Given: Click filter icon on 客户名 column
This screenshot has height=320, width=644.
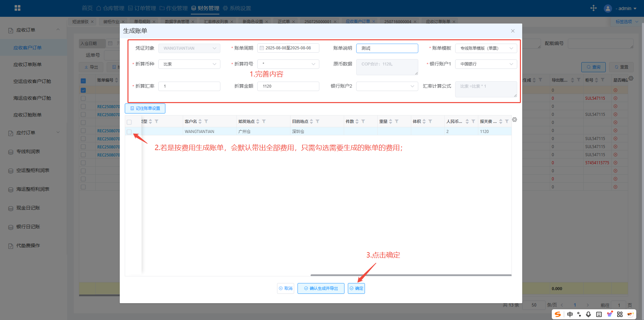Looking at the screenshot, I should pos(206,122).
